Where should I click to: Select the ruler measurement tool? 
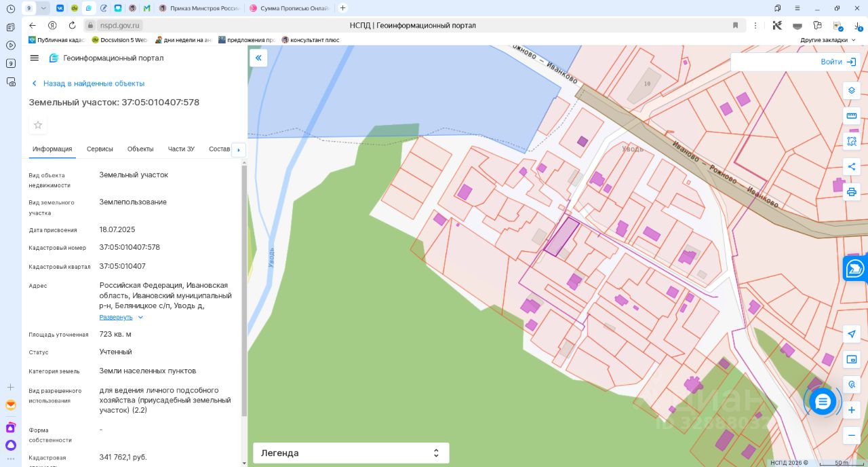pos(852,116)
